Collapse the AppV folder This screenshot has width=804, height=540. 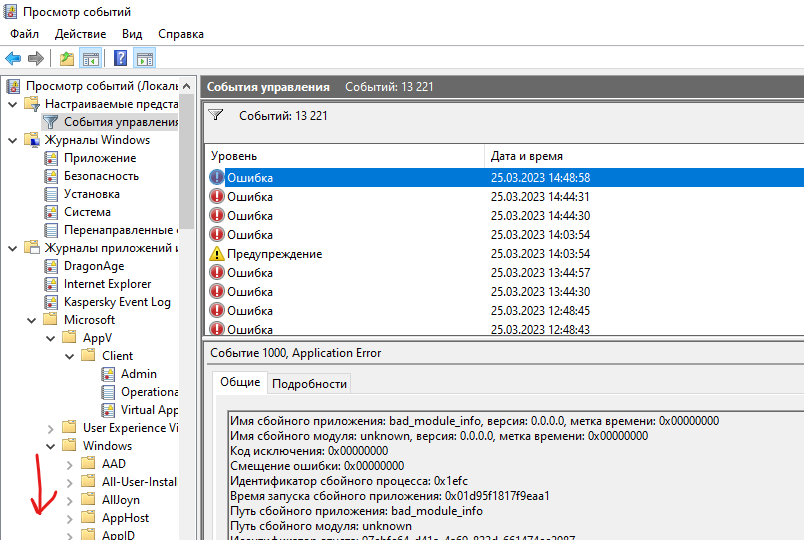(51, 338)
